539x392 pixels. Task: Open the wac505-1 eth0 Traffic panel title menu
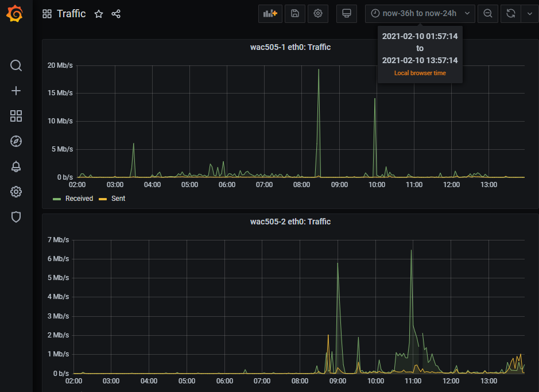pyautogui.click(x=290, y=47)
